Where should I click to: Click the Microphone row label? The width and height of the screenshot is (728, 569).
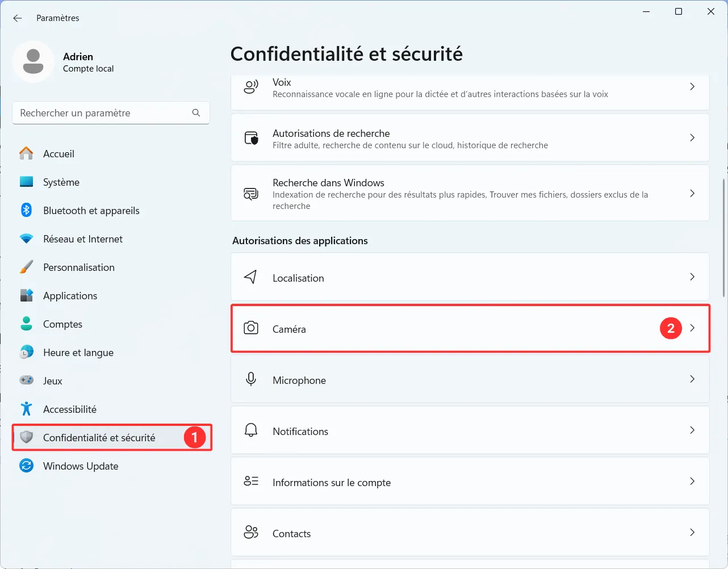tap(299, 380)
